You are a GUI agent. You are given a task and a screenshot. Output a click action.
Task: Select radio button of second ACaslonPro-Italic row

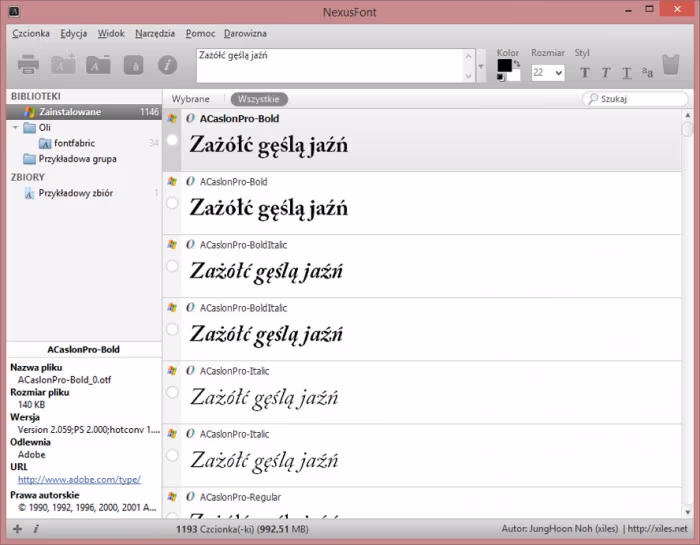172,455
